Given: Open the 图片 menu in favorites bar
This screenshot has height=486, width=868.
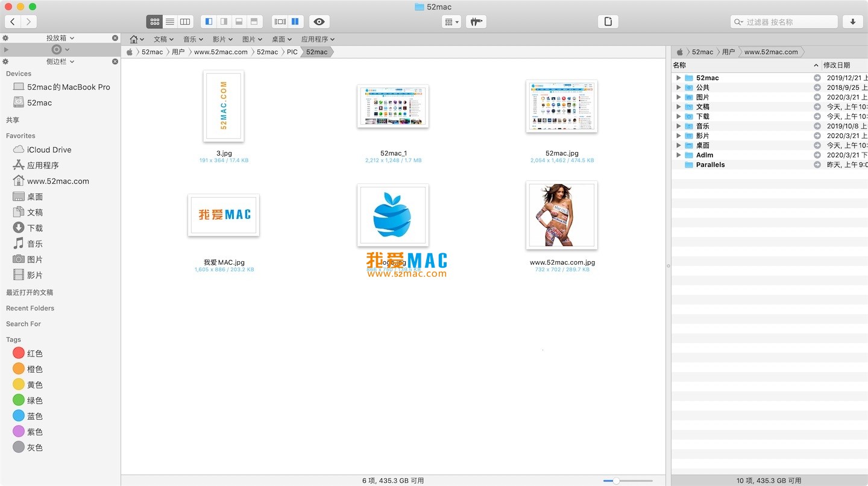Looking at the screenshot, I should click(x=252, y=39).
